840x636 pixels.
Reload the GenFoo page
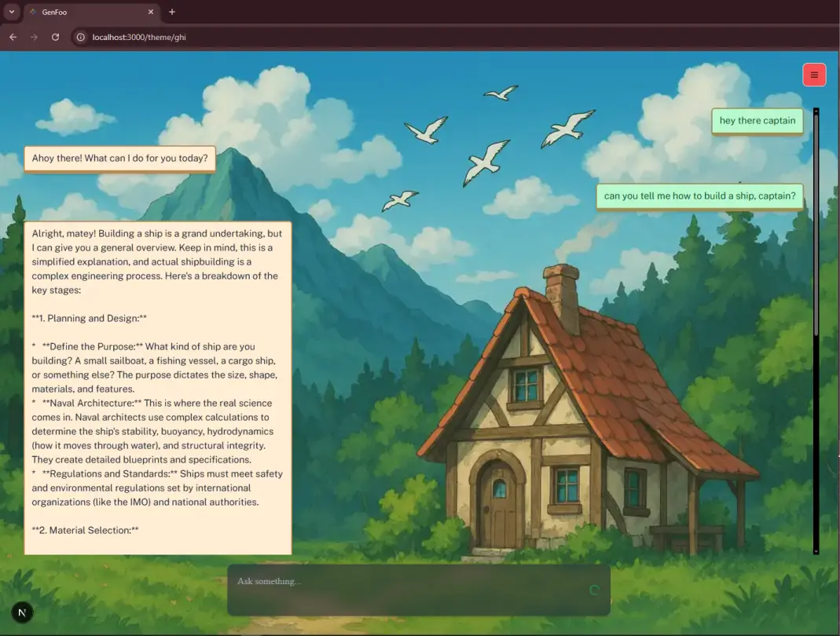coord(55,36)
